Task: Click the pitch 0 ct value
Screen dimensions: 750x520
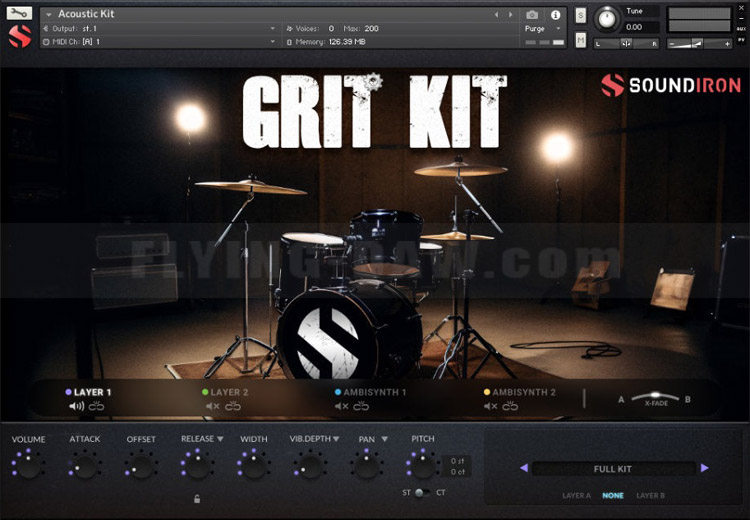Action: coord(457,472)
